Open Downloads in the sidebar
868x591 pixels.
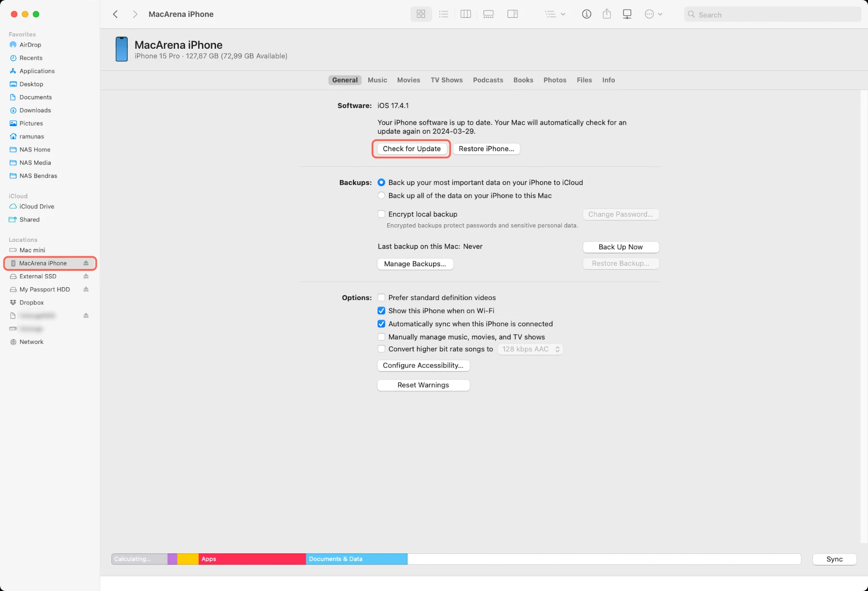point(35,110)
